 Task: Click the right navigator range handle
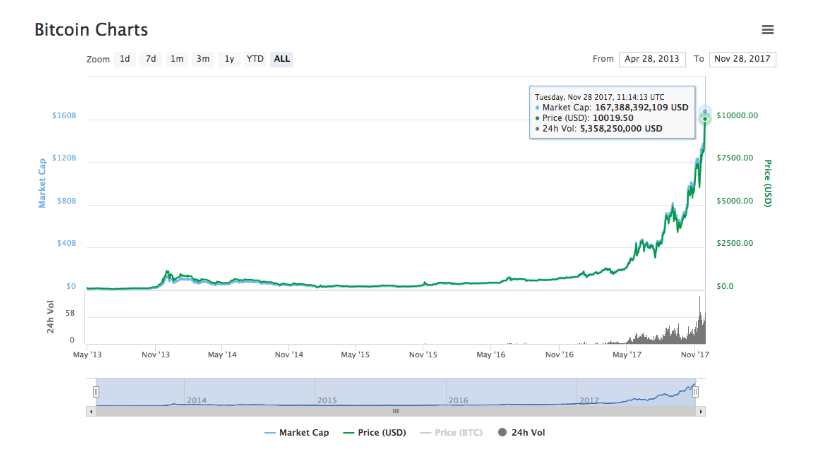(696, 392)
